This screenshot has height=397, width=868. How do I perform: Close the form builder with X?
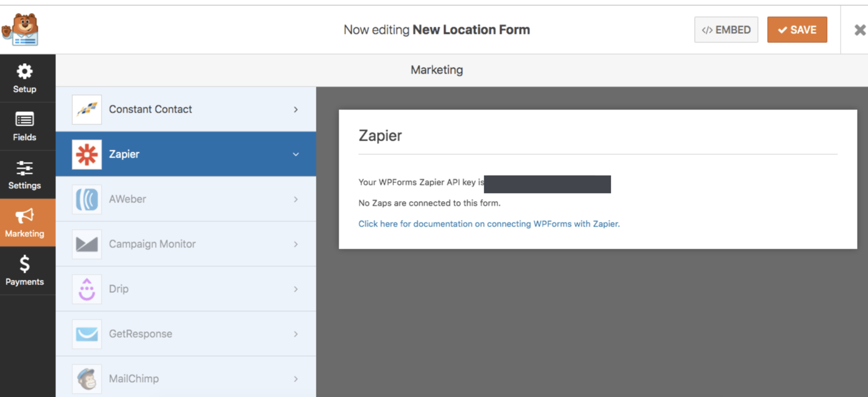click(860, 30)
